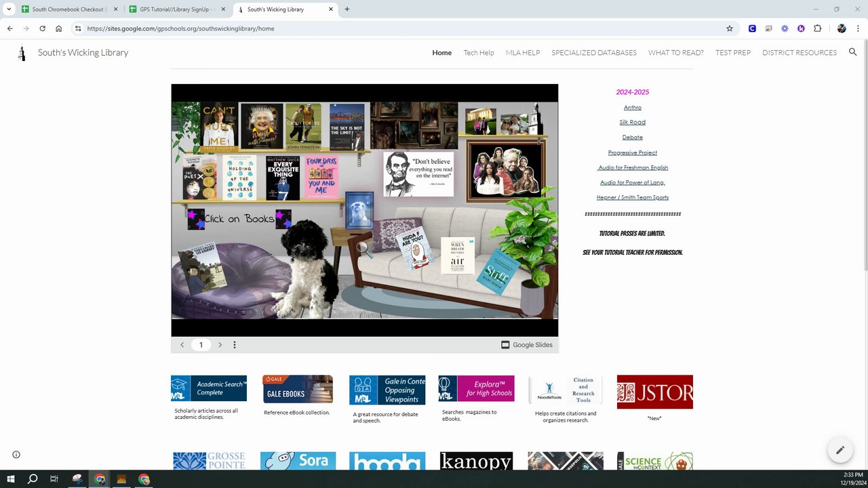Select Home in the site navigation
Image resolution: width=868 pixels, height=488 pixels.
click(442, 53)
